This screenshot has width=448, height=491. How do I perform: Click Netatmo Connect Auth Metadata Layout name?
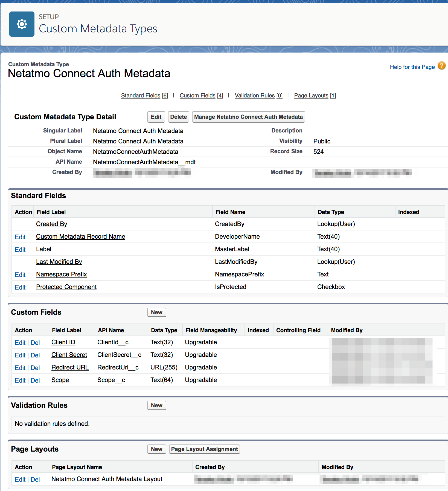coord(107,479)
